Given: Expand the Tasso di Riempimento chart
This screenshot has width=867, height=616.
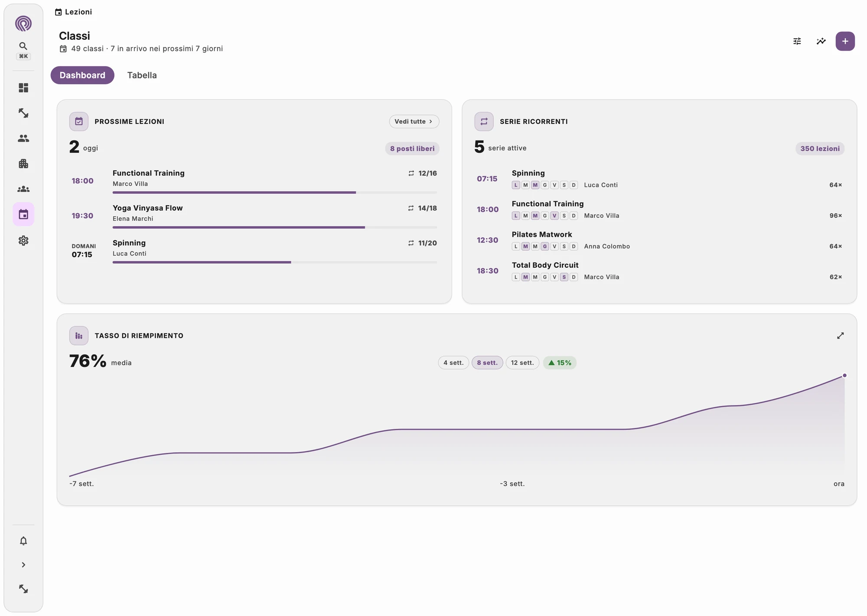Looking at the screenshot, I should [x=841, y=336].
